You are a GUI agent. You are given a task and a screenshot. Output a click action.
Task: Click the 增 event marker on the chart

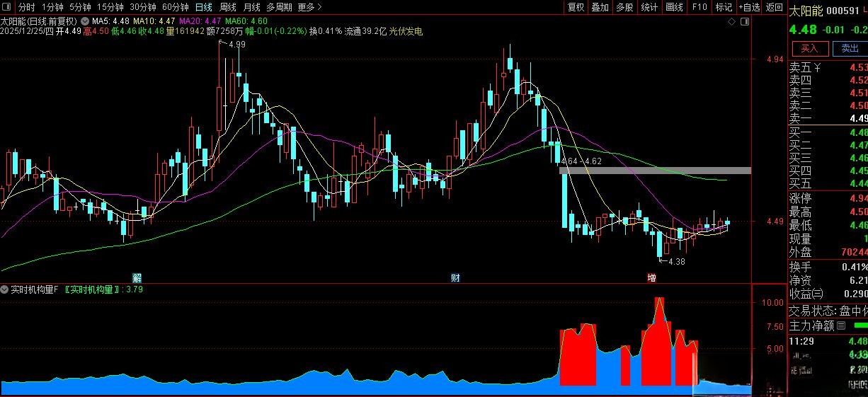[x=651, y=277]
